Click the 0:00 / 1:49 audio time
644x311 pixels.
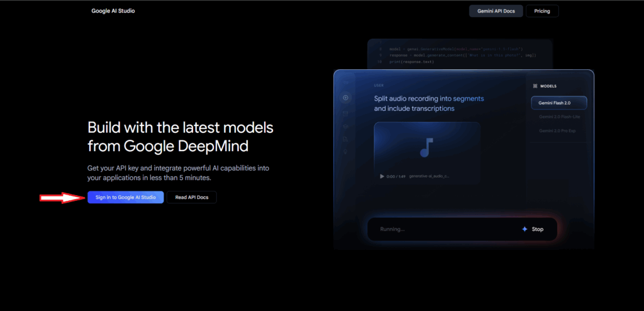point(396,176)
